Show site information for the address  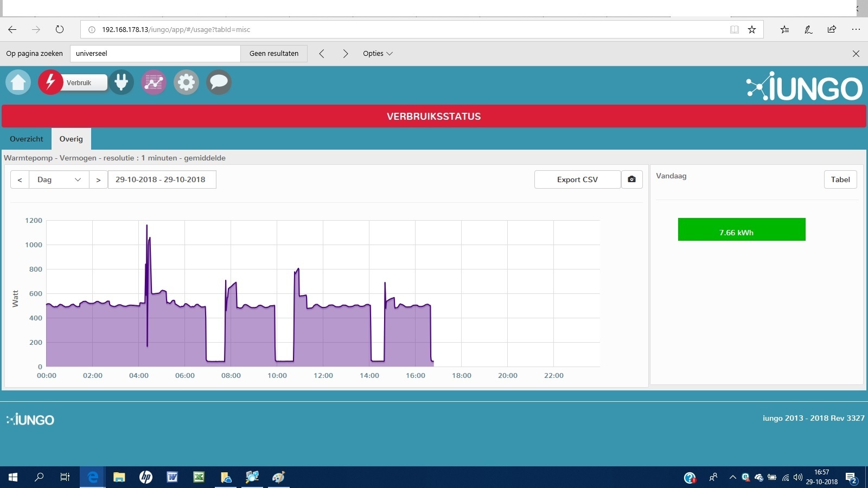(x=92, y=30)
